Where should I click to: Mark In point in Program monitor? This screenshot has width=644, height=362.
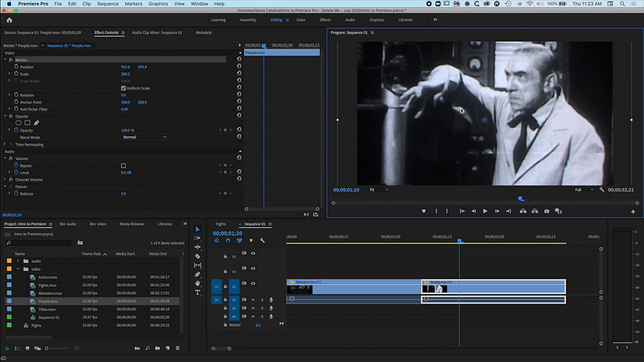tap(436, 211)
